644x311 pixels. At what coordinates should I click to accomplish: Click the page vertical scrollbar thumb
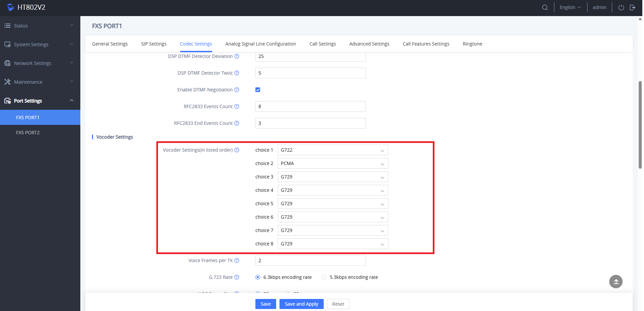click(x=640, y=124)
